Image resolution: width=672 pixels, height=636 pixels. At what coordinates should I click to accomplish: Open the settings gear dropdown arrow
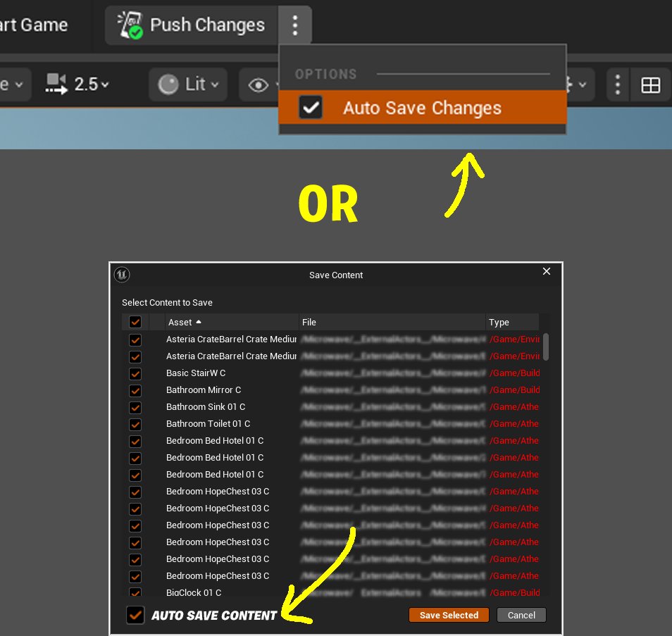click(582, 85)
